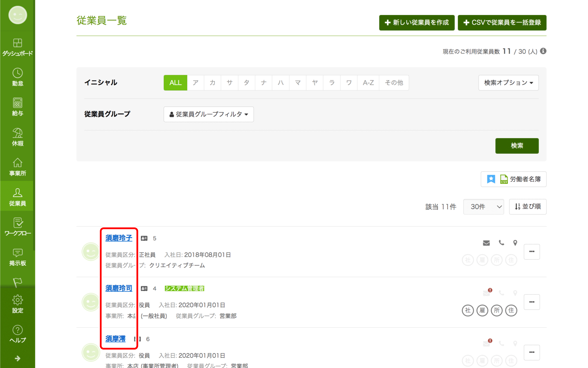
Task: Click the info icon beside employee count
Action: point(543,51)
